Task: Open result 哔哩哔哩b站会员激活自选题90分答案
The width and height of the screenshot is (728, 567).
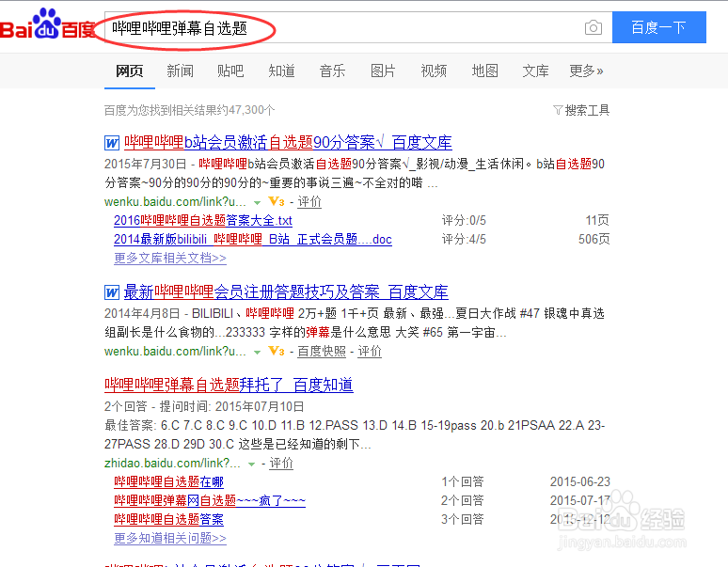Action: [x=288, y=142]
